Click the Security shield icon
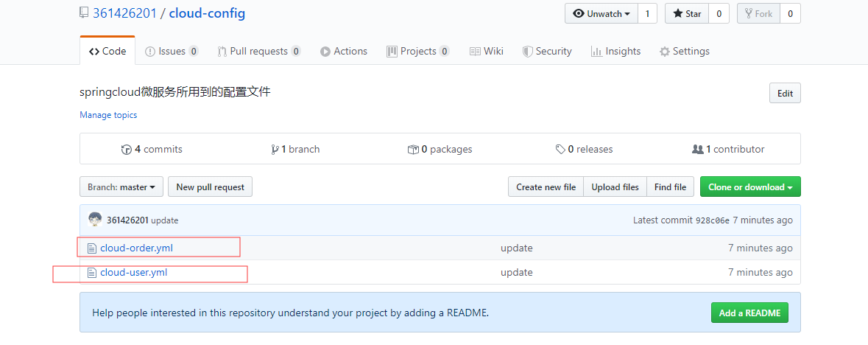This screenshot has width=868, height=345. point(528,52)
